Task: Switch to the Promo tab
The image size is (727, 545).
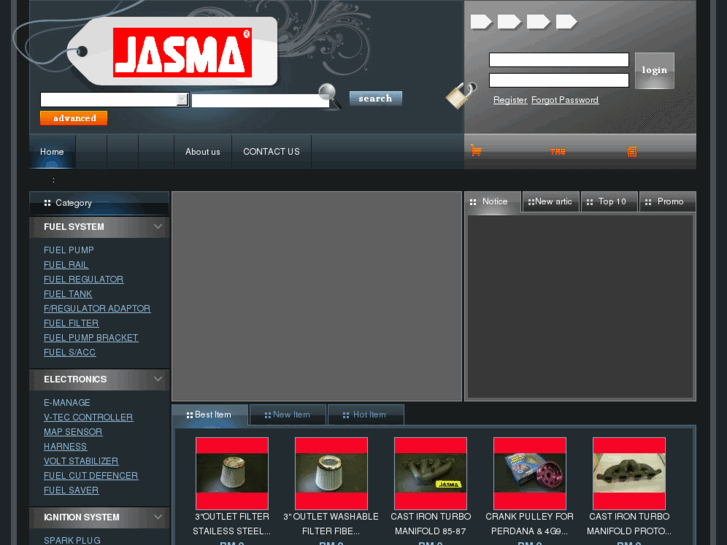Action: 667,202
